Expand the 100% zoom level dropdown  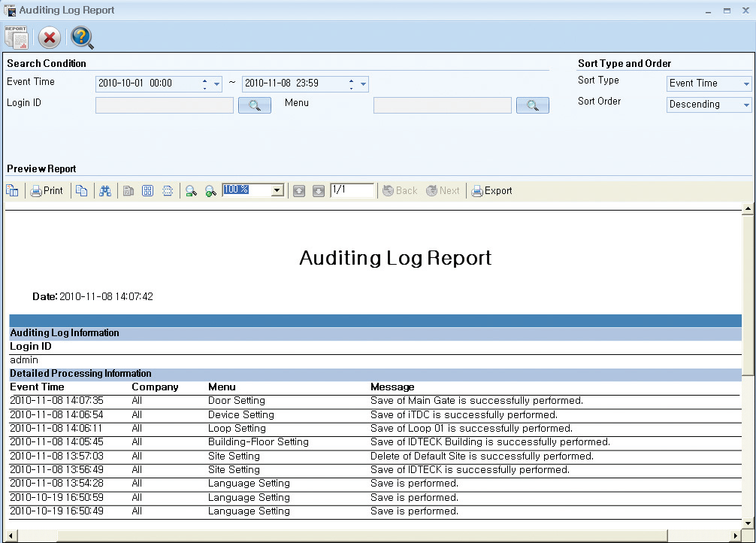pos(277,191)
